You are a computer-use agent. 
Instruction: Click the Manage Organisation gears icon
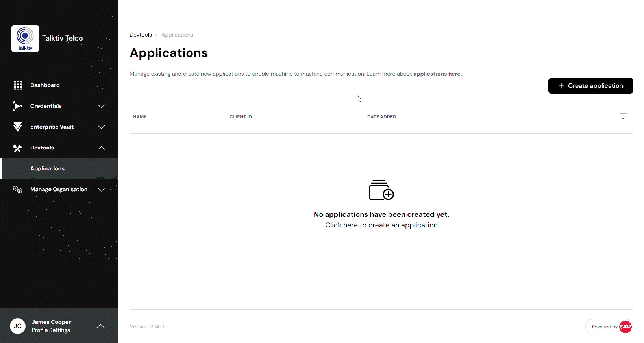(x=18, y=190)
